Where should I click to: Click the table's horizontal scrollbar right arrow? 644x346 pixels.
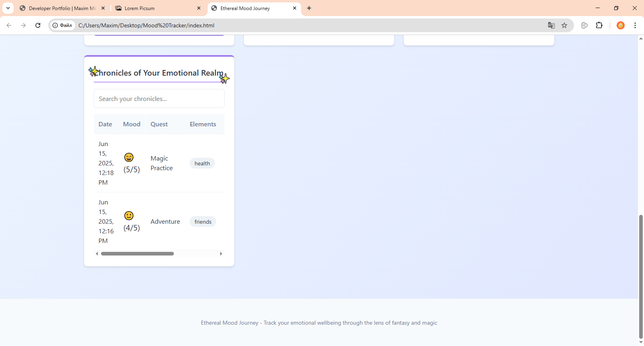tap(221, 254)
